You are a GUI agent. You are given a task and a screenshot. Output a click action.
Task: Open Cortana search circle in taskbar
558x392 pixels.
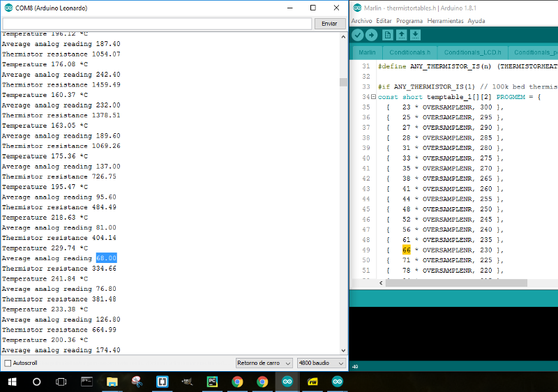tap(36, 382)
